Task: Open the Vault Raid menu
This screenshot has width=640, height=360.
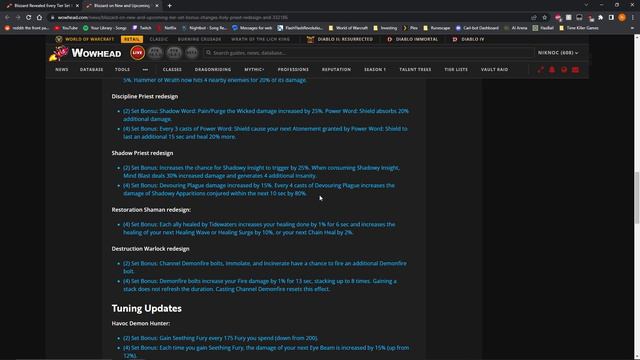Action: coord(494,70)
